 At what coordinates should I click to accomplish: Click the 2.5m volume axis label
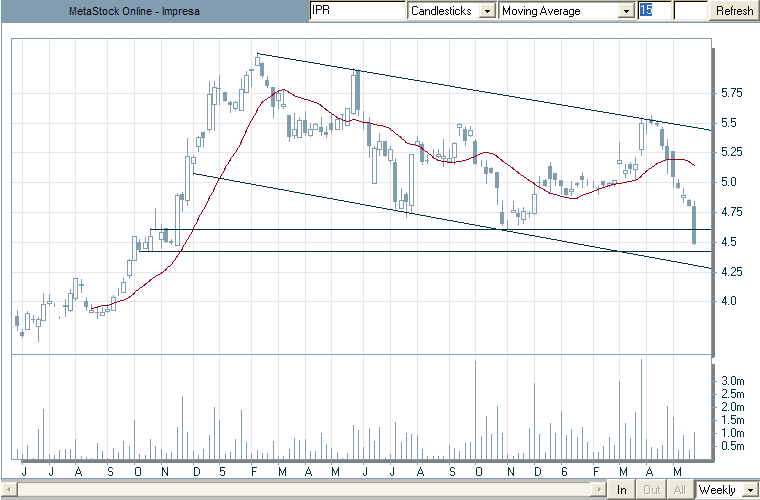tap(732, 394)
